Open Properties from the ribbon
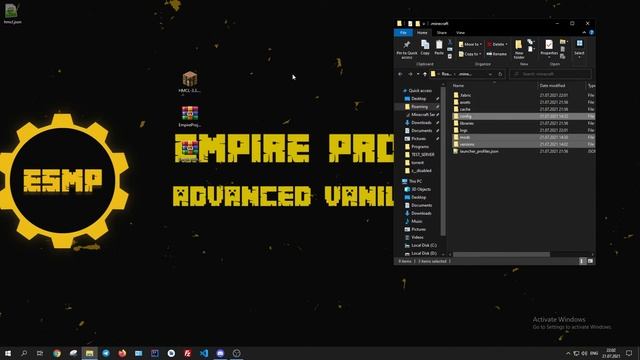 point(549,48)
